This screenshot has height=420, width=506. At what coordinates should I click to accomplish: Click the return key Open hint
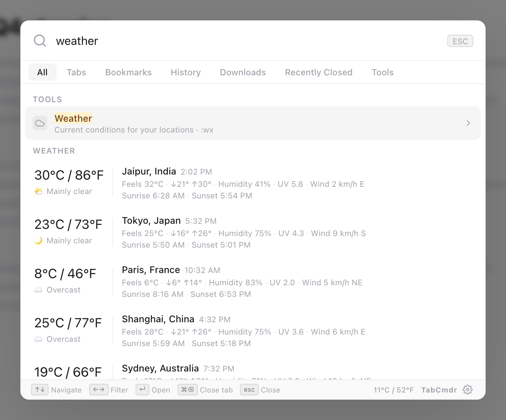click(x=142, y=390)
